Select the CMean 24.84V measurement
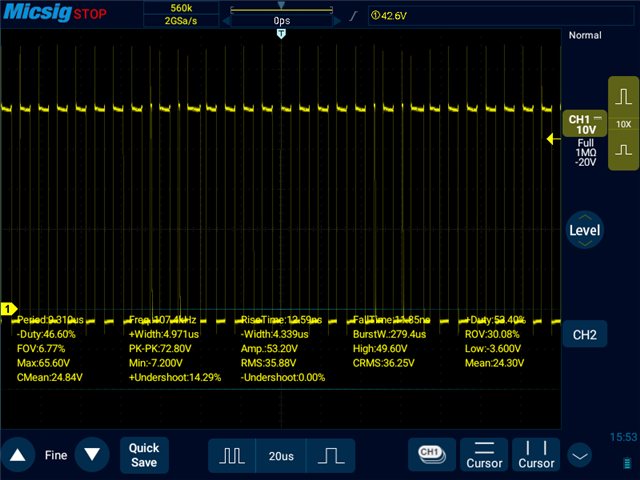Image resolution: width=640 pixels, height=480 pixels. pyautogui.click(x=49, y=377)
